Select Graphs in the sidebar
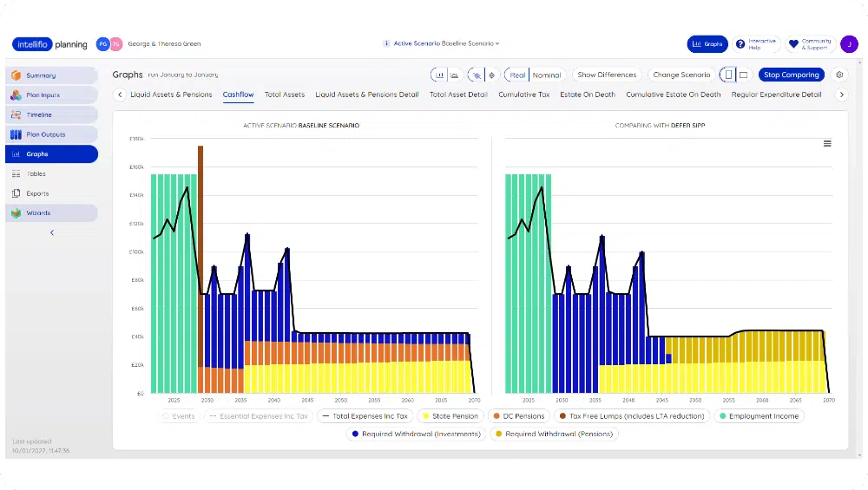Image resolution: width=868 pixels, height=490 pixels. (52, 154)
